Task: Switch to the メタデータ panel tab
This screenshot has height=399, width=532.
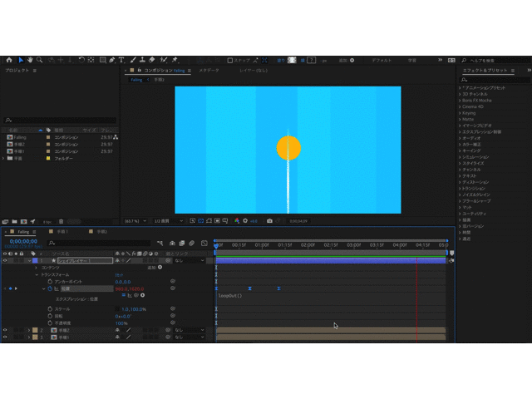Action: [x=209, y=71]
